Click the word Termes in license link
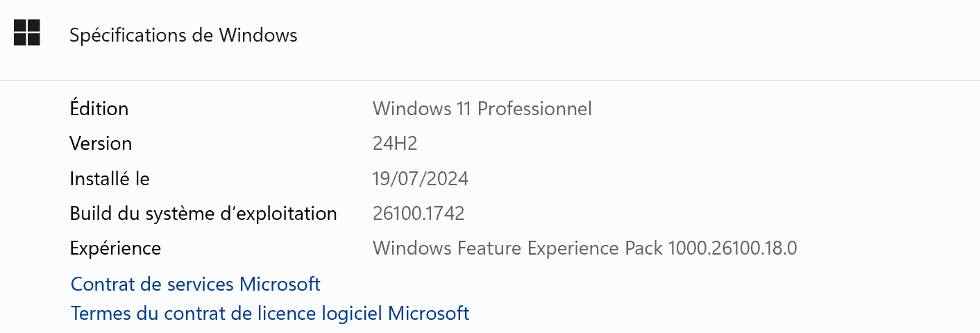 (x=101, y=314)
